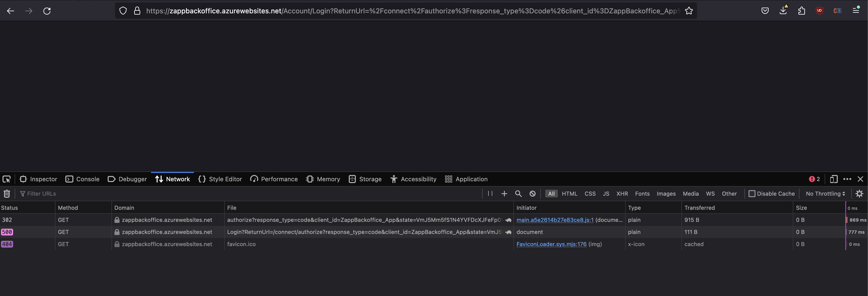This screenshot has height=296, width=868.
Task: Open Firefox downloads panel
Action: tap(783, 10)
